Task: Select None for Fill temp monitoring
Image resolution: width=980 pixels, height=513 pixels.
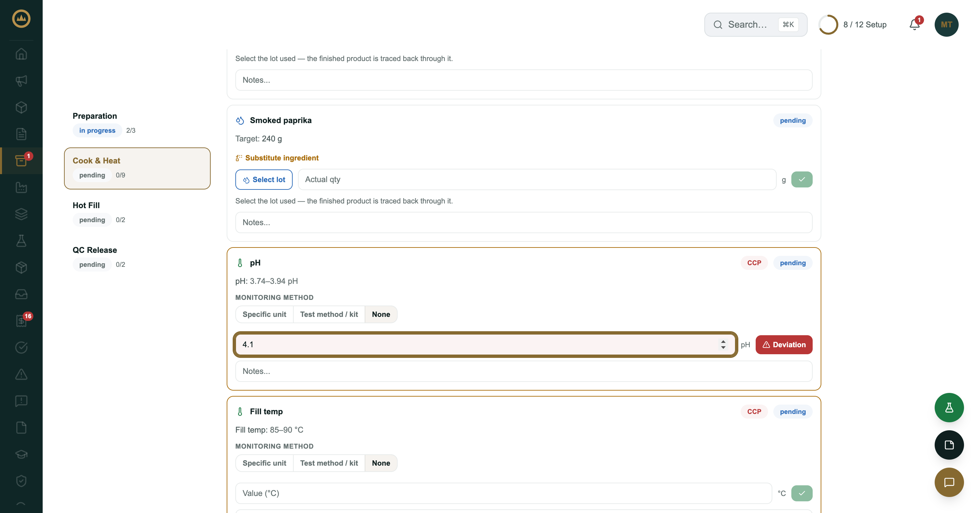Action: click(x=381, y=463)
